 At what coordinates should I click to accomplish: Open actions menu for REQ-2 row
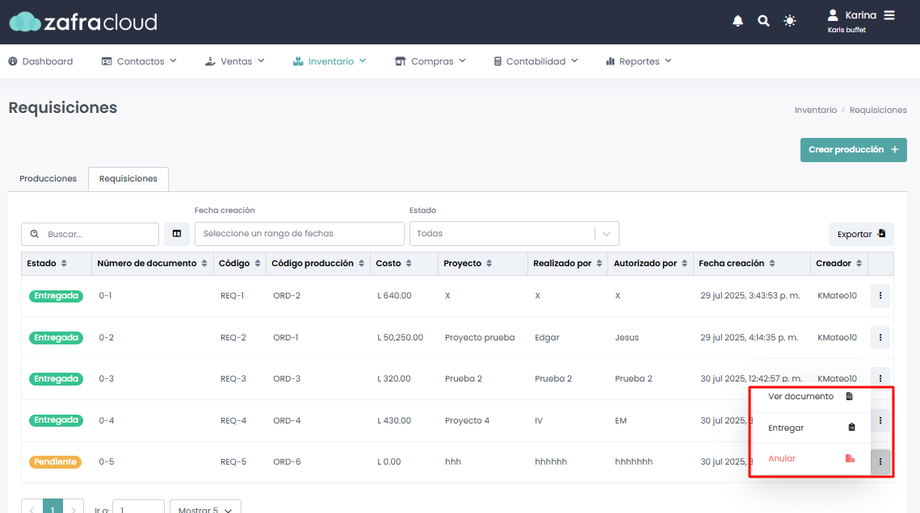pos(880,338)
